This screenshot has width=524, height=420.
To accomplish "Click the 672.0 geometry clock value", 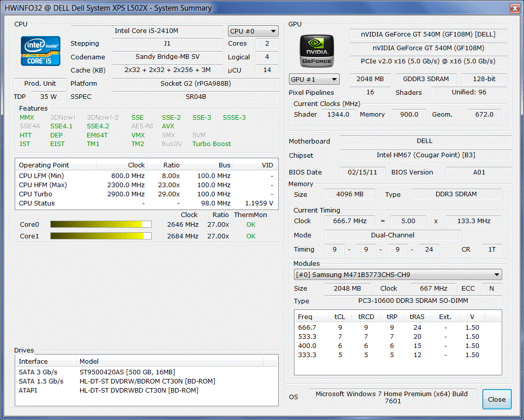I will click(484, 115).
